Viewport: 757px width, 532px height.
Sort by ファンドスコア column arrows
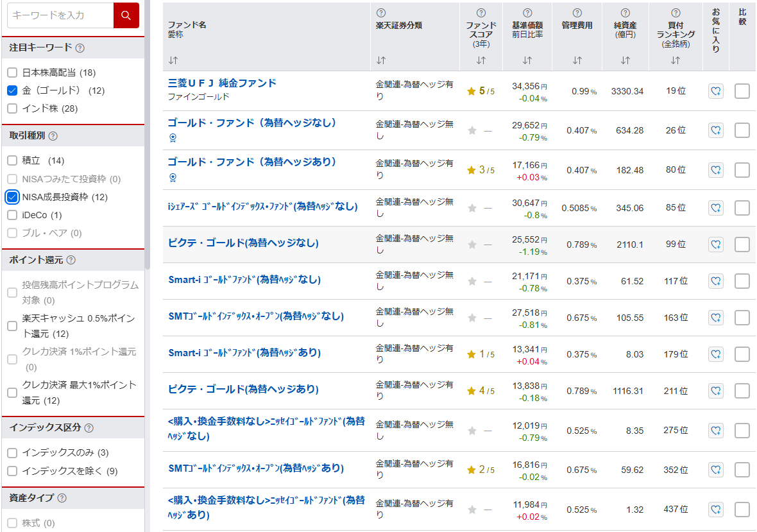(x=481, y=60)
